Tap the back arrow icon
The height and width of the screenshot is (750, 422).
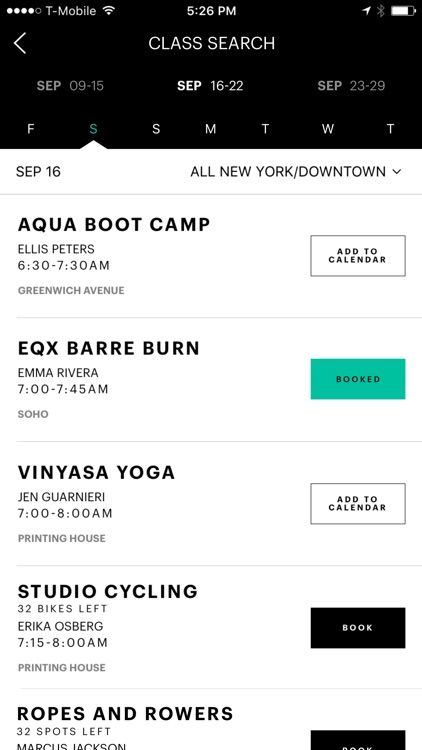pos(20,44)
